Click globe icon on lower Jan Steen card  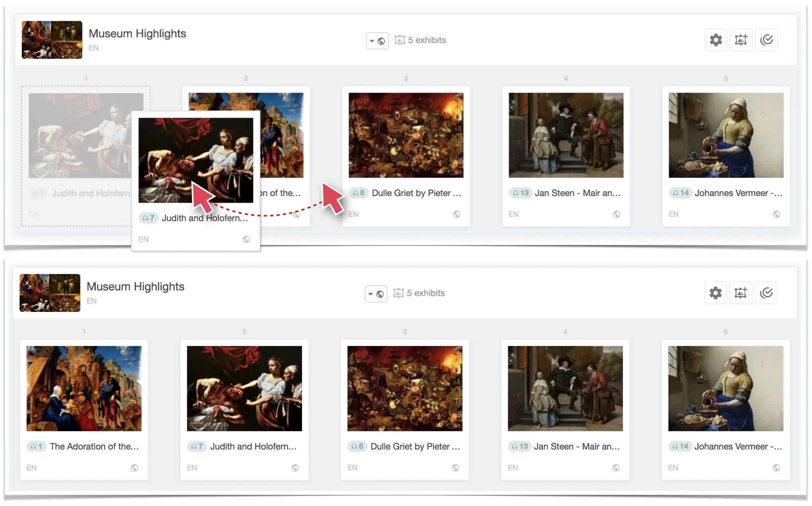click(616, 467)
